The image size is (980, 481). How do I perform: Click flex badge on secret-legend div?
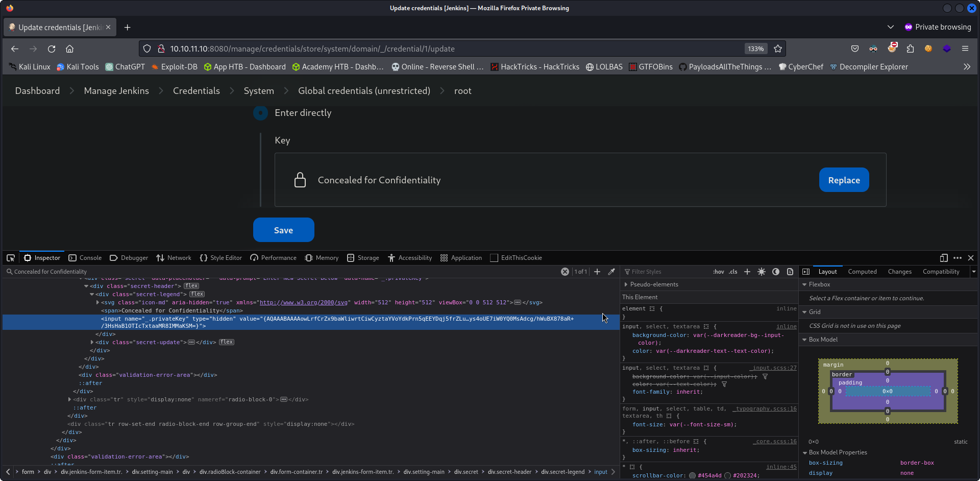[x=197, y=294]
